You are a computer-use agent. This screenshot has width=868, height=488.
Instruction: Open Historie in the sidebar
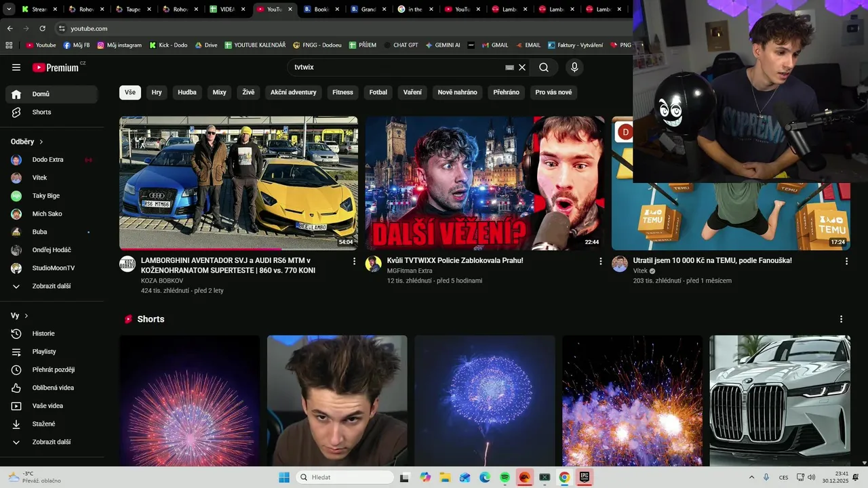pos(52,333)
